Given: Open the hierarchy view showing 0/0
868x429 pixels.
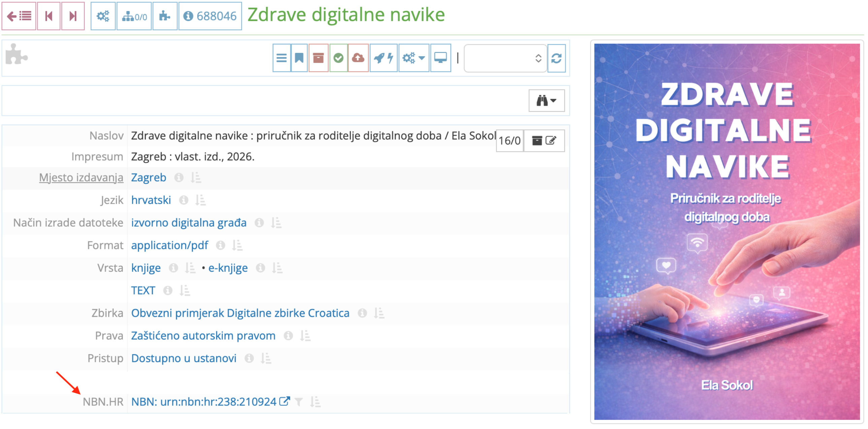Looking at the screenshot, I should [x=134, y=16].
